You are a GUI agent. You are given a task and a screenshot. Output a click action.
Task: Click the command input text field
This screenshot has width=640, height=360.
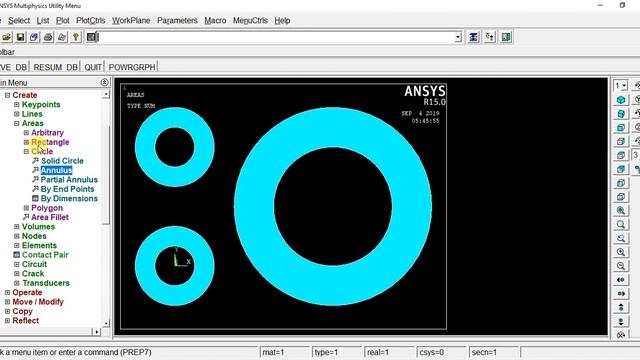point(276,37)
